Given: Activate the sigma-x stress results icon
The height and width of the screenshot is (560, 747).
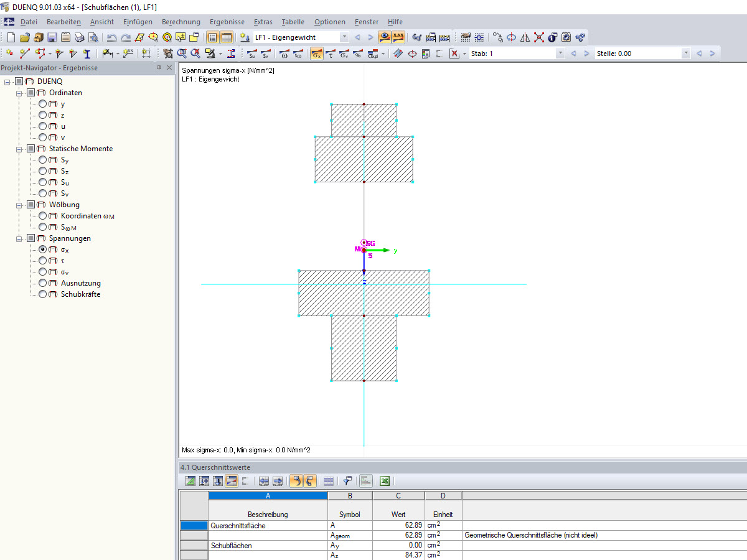Looking at the screenshot, I should [x=316, y=54].
